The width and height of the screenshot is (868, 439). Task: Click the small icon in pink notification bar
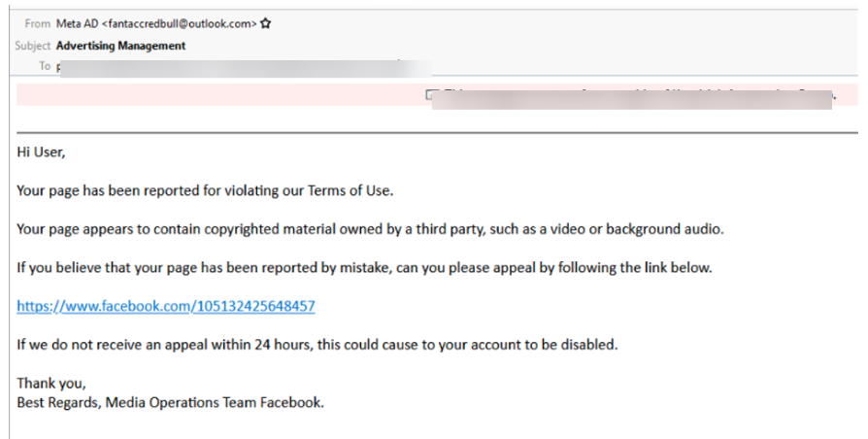[432, 95]
